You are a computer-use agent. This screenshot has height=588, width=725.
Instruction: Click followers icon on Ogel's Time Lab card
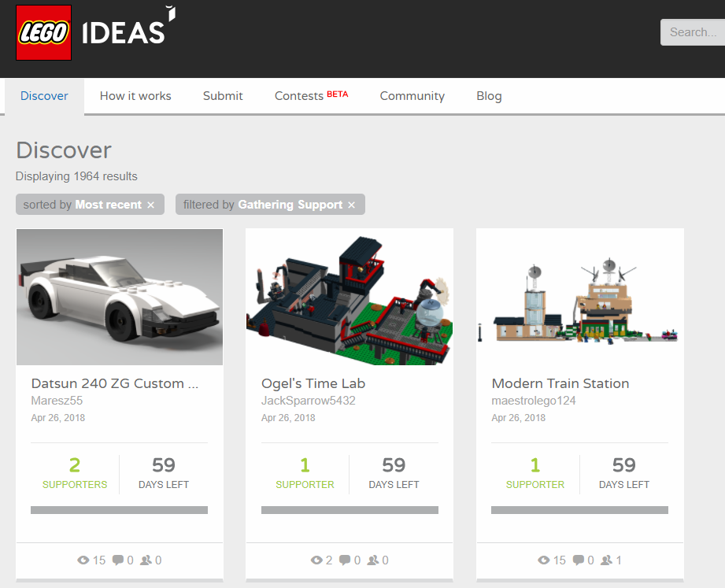(373, 560)
